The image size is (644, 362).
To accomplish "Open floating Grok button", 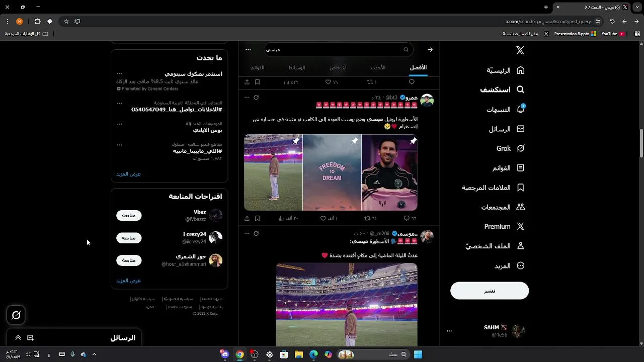I will point(16,315).
